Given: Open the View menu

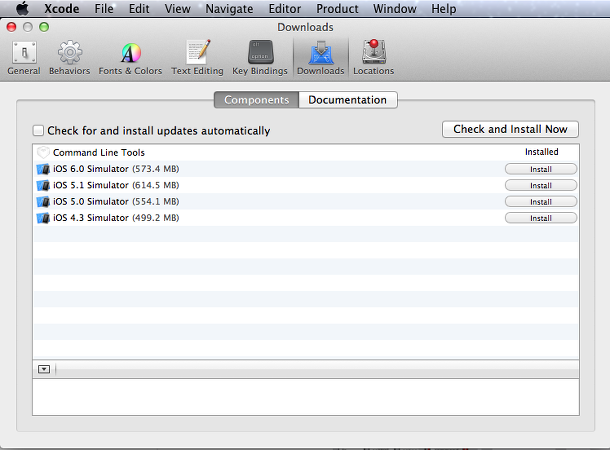Looking at the screenshot, I should pos(177,9).
